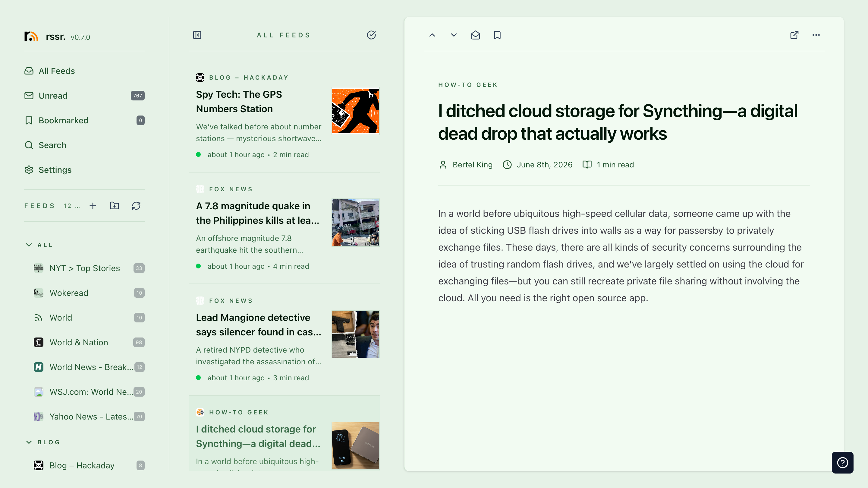The height and width of the screenshot is (488, 868).
Task: Select Blog – Hackaday feed
Action: tap(89, 465)
